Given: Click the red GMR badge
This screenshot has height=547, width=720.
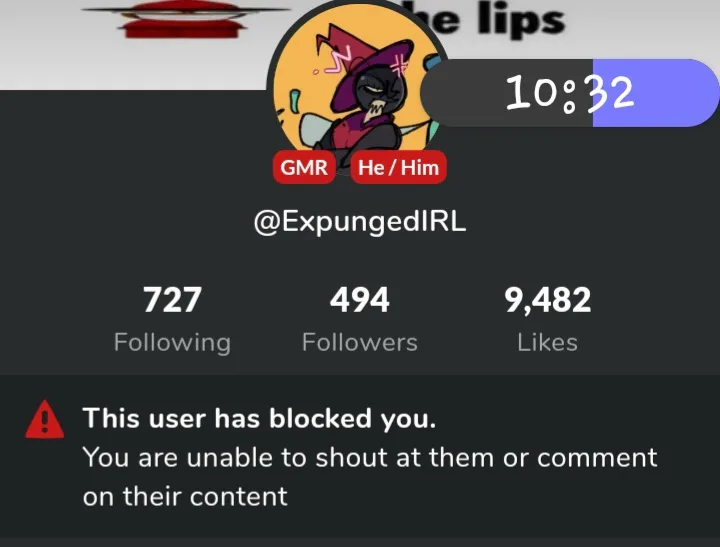Looking at the screenshot, I should 304,167.
